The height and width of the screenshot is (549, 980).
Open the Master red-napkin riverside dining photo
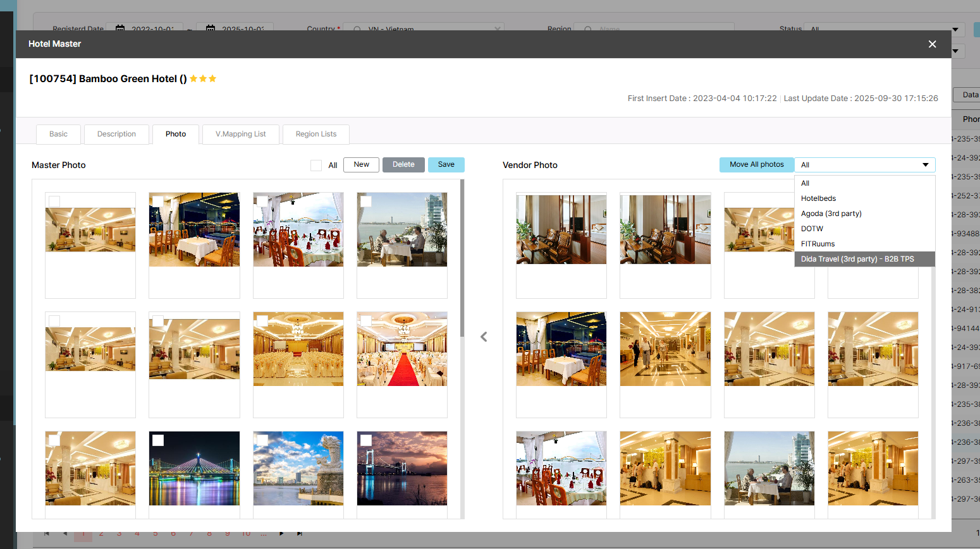click(298, 230)
